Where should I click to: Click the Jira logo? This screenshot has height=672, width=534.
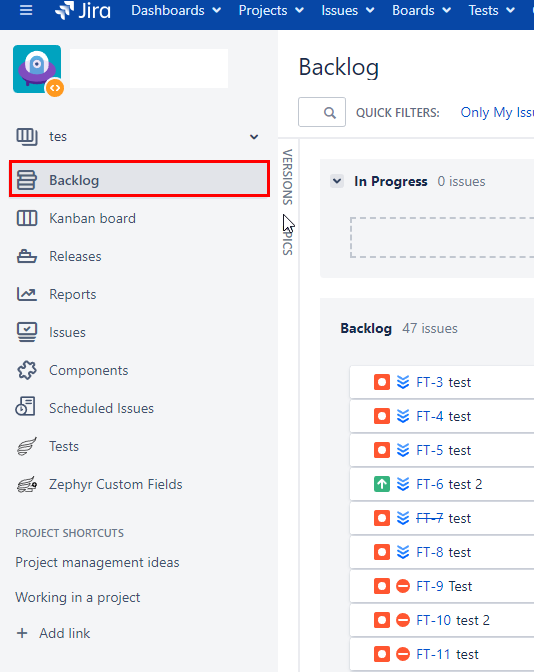[83, 10]
